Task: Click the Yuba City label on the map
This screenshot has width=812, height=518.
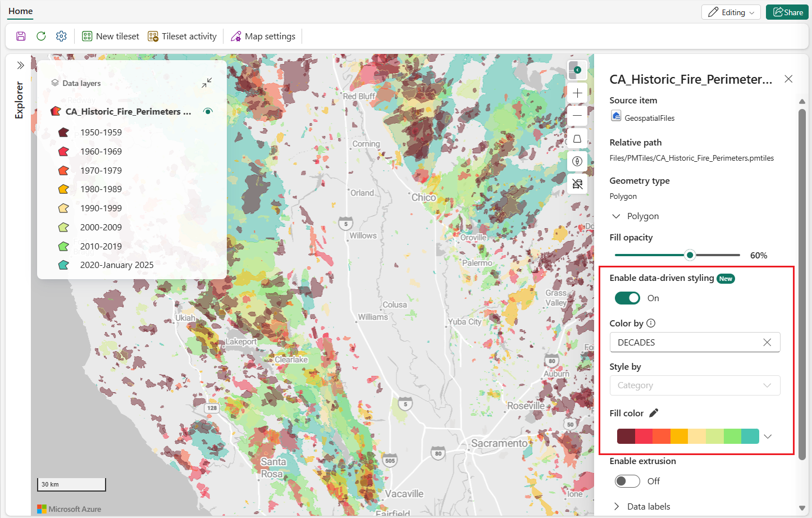Action: point(464,322)
